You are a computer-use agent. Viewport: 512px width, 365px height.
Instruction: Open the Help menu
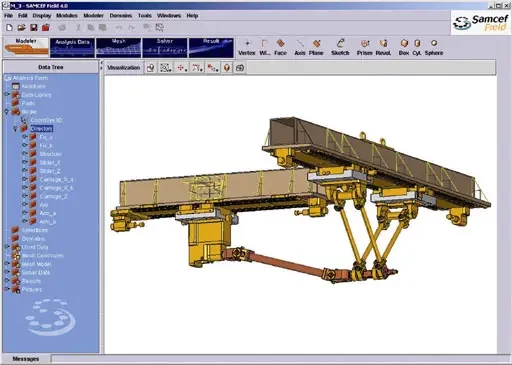tap(192, 16)
